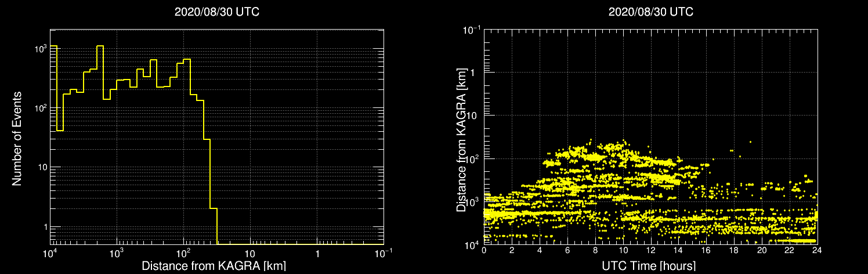The image size is (868, 274).
Task: Click the 6 tick on the UTC Time axis
Action: point(567,250)
